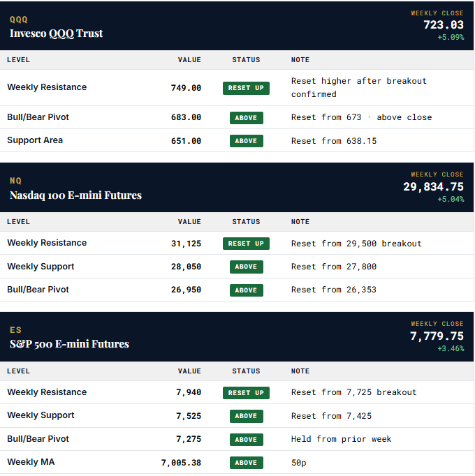Click the QQQ weekly close 723.03
Screen dimensions: 475x476
click(444, 25)
